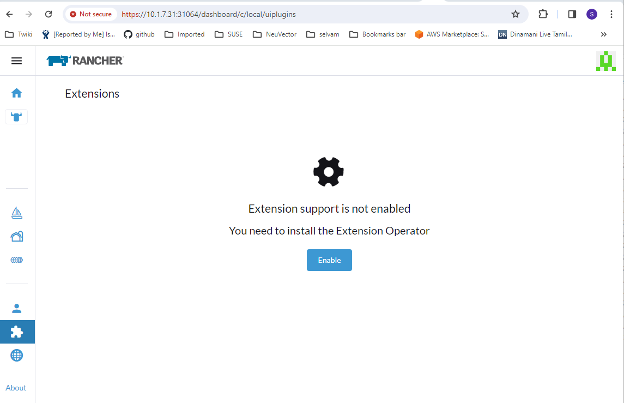Open Users & Authentication person icon
This screenshot has height=404, width=624.
tap(16, 309)
